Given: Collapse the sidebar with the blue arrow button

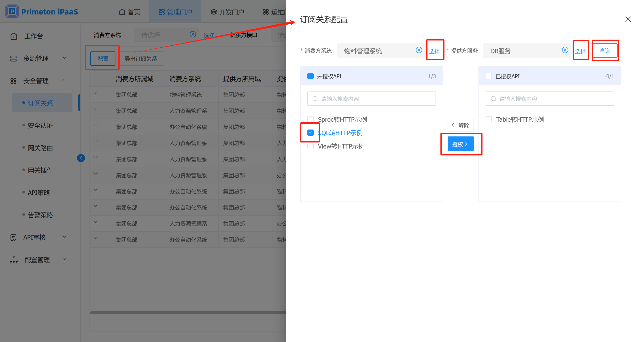Looking at the screenshot, I should click(x=81, y=158).
